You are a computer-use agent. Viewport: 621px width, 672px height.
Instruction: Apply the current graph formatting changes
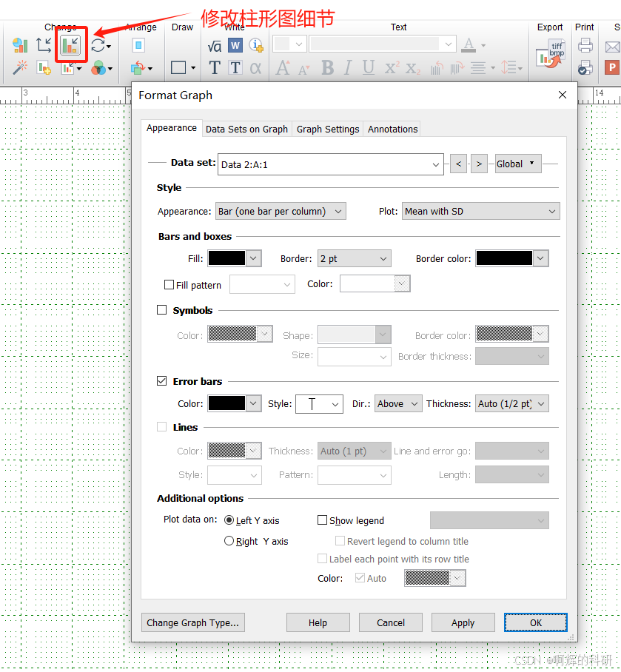pos(463,622)
